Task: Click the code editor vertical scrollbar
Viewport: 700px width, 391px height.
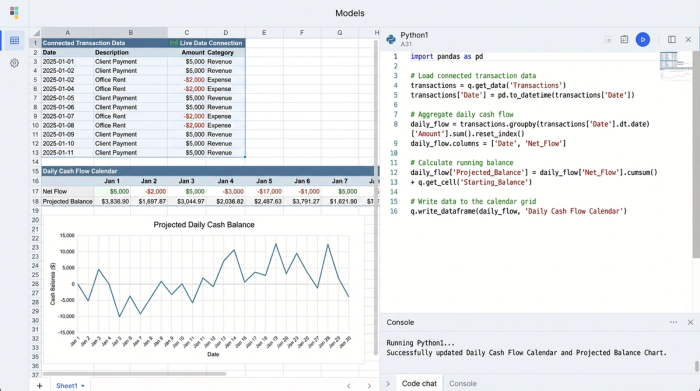Action: point(696,155)
